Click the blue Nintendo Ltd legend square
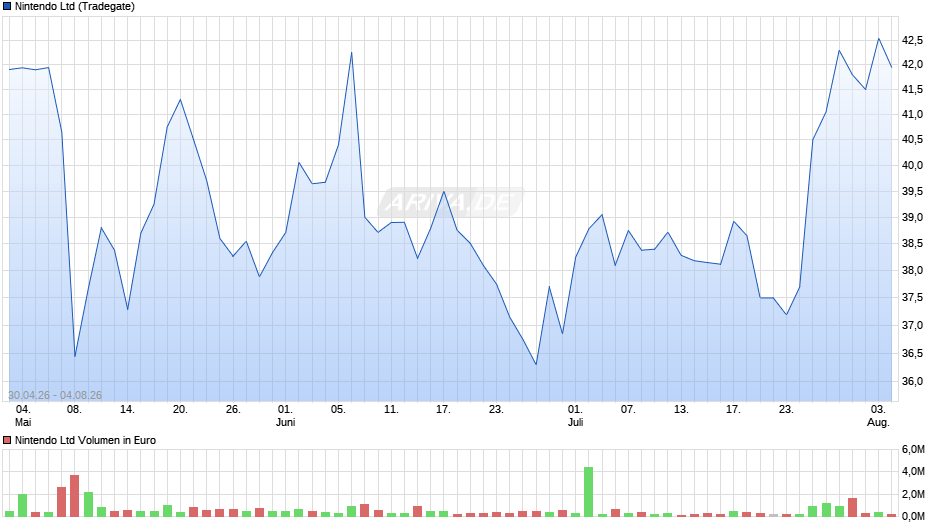940x526 pixels. [7, 7]
